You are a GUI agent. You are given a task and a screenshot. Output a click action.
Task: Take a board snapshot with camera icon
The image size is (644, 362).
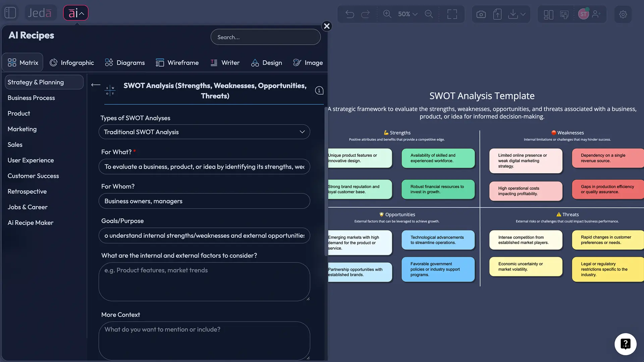481,14
